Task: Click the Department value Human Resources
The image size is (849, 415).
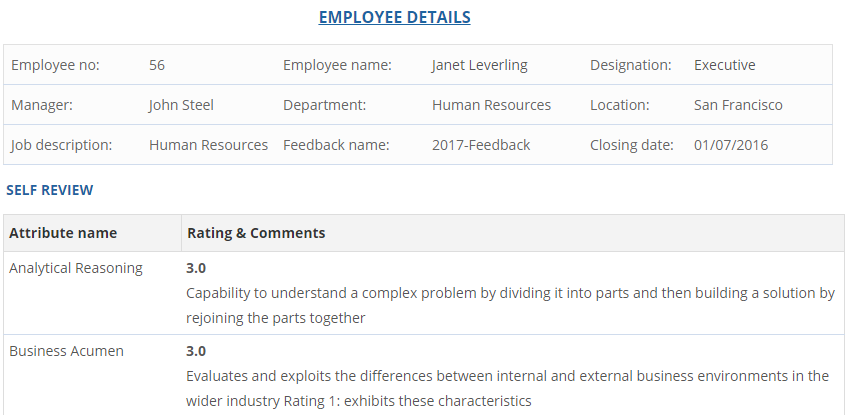Action: click(x=491, y=105)
